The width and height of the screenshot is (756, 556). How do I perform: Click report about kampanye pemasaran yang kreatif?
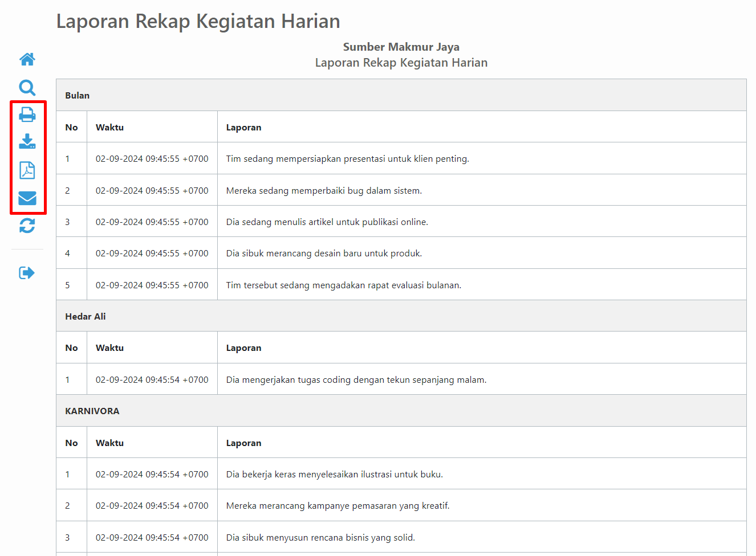point(338,506)
